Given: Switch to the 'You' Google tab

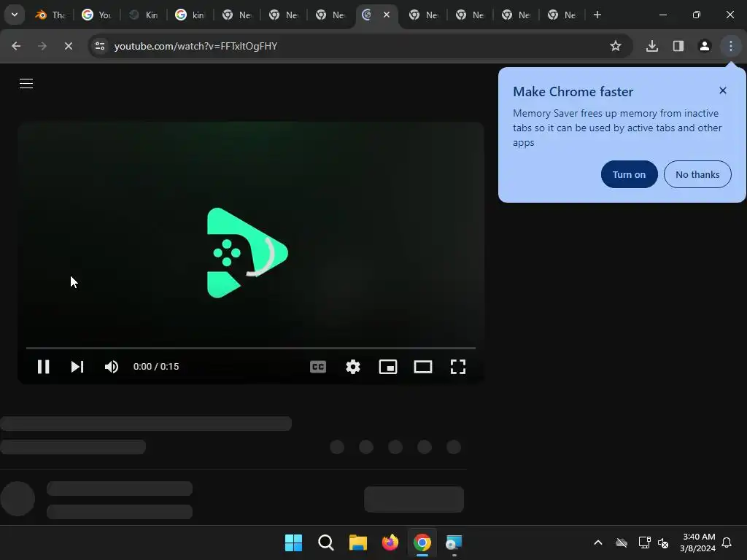Looking at the screenshot, I should coord(97,15).
